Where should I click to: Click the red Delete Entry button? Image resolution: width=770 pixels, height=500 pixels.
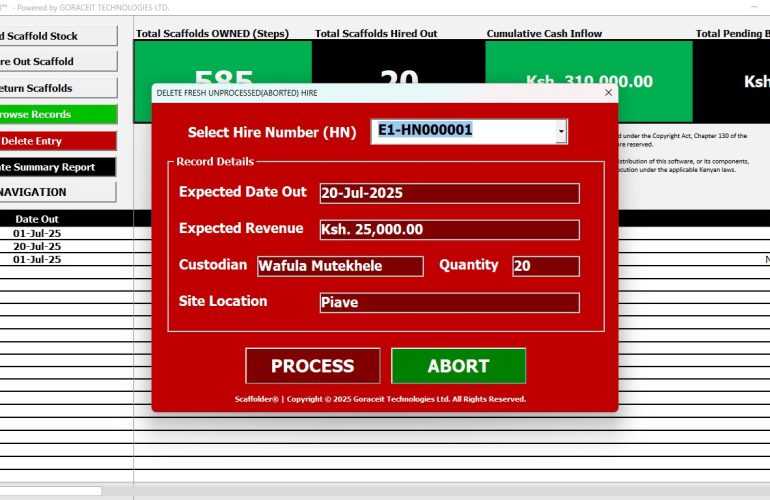point(58,141)
